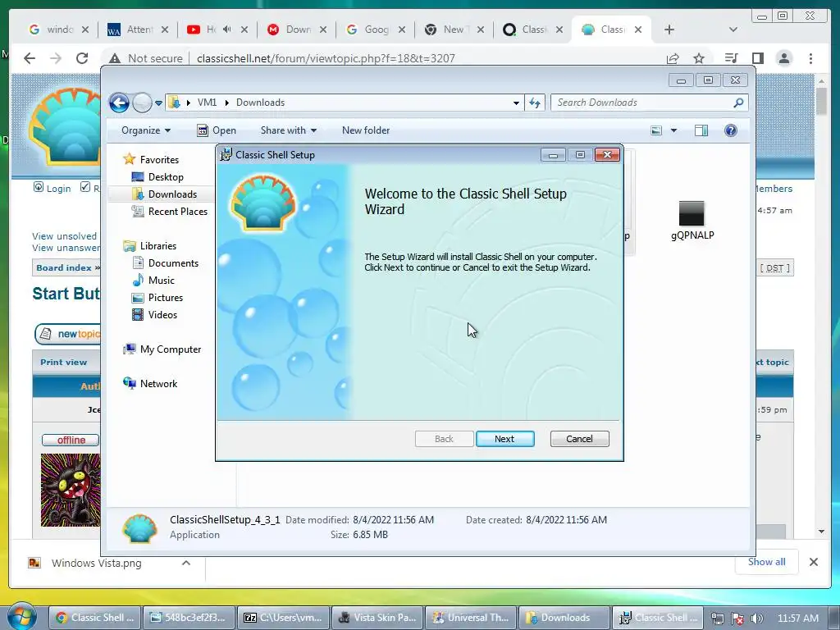Click the share page icon in Chrome
The width and height of the screenshot is (840, 630).
point(673,58)
